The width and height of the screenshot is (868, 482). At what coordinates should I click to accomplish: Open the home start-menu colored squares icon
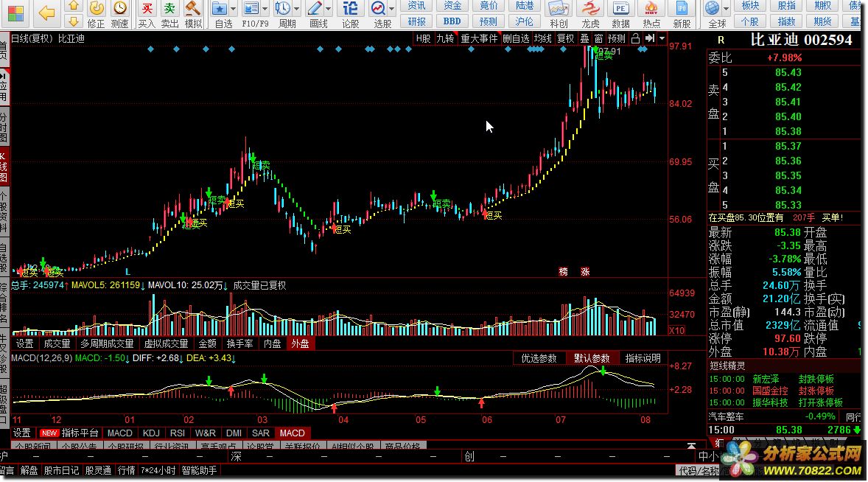tap(15, 14)
